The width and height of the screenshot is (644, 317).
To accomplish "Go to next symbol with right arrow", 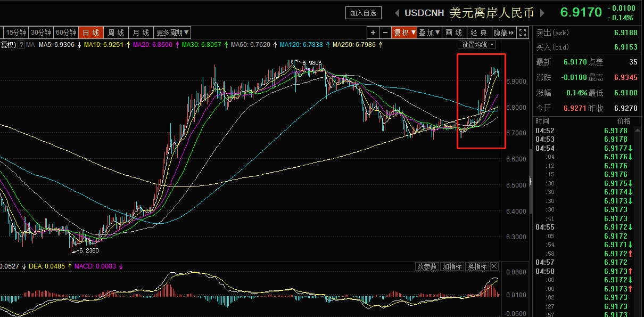I will click(542, 12).
